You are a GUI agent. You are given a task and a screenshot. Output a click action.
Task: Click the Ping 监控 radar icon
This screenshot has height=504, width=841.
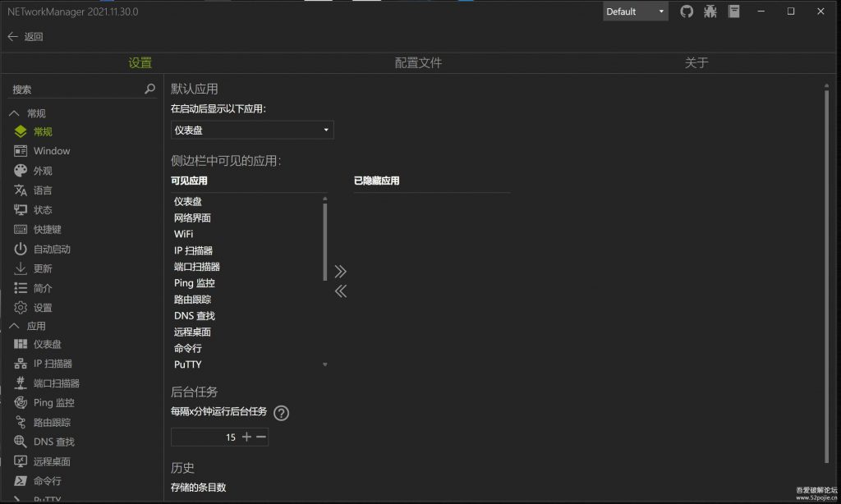pyautogui.click(x=21, y=403)
